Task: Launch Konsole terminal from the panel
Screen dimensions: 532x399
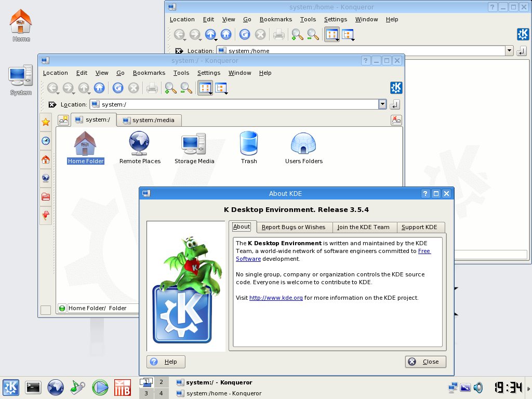Action: (x=33, y=388)
